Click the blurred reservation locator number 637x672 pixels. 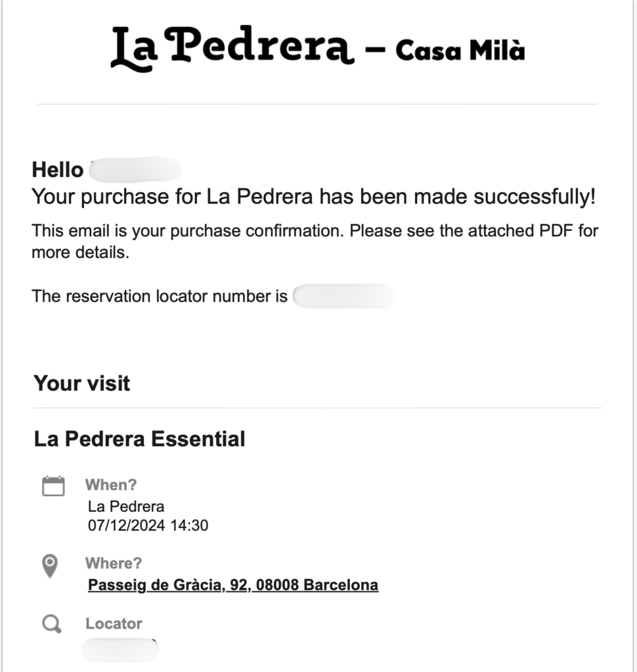point(344,297)
